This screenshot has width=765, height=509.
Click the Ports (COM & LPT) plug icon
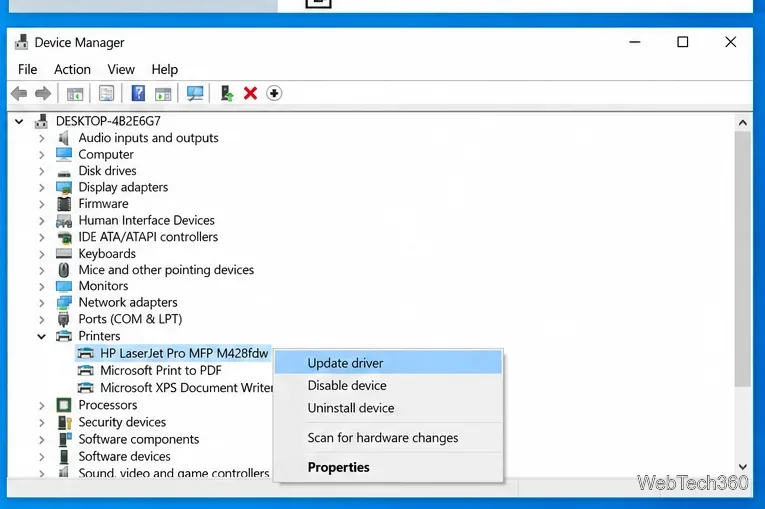point(63,319)
